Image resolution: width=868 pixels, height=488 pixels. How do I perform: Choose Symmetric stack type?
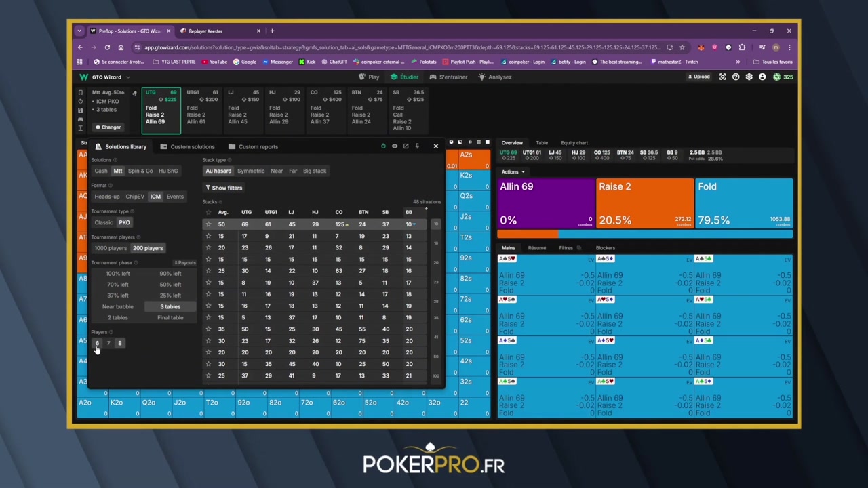251,171
